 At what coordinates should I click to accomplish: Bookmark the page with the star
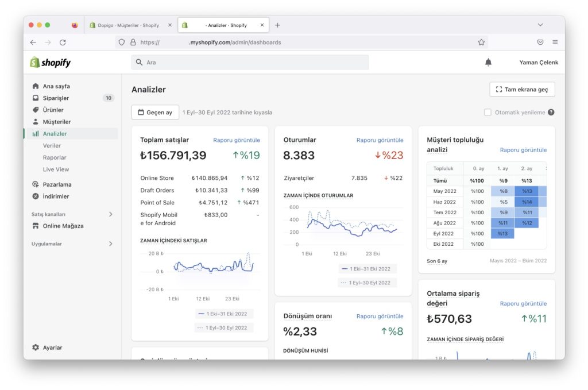(x=482, y=43)
